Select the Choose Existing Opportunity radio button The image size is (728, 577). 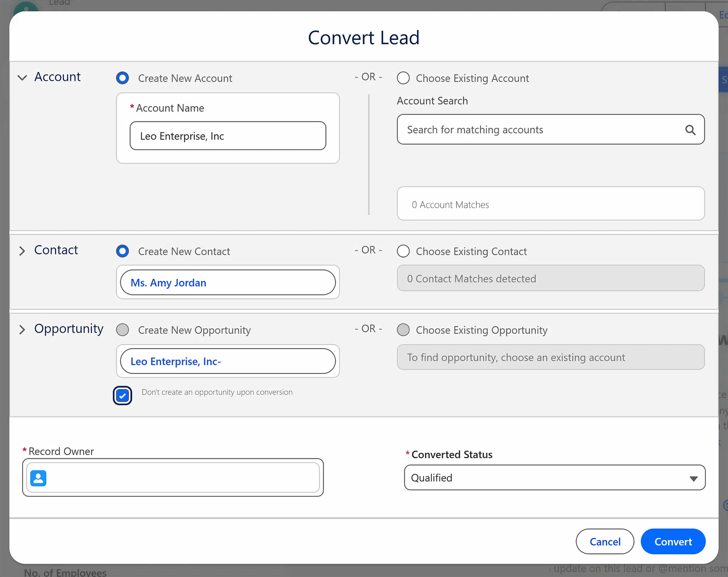point(403,330)
